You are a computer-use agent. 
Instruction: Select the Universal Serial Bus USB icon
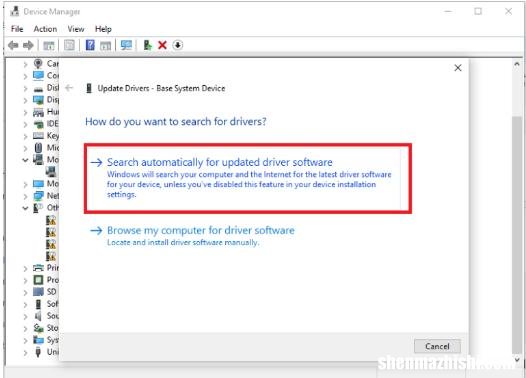tap(38, 352)
